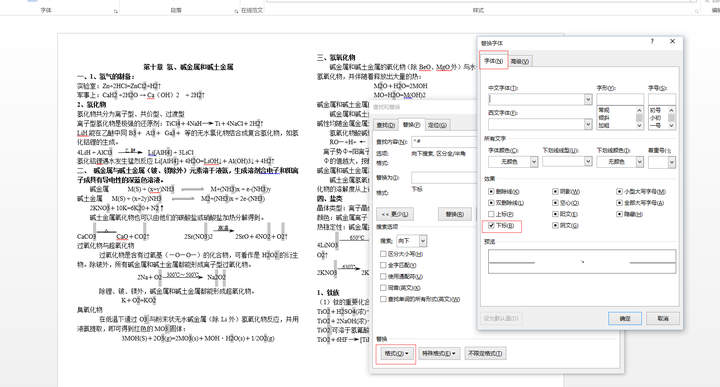Screen dimensions: 720x387
Task: Toggle the 隐藏(H) hidden text checkbox
Action: coord(619,214)
